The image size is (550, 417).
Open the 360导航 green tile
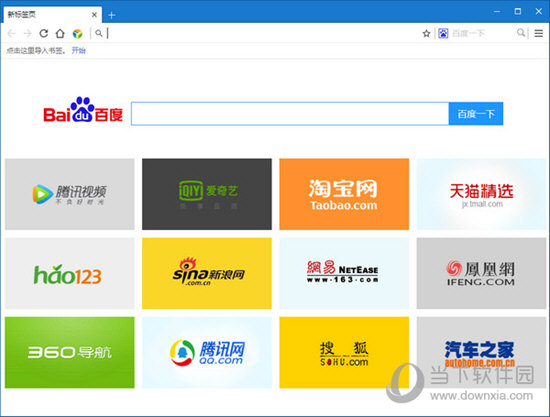(x=69, y=352)
